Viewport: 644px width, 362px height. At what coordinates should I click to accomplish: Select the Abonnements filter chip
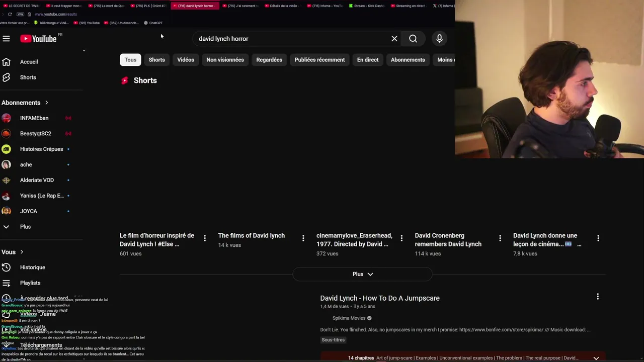click(408, 60)
